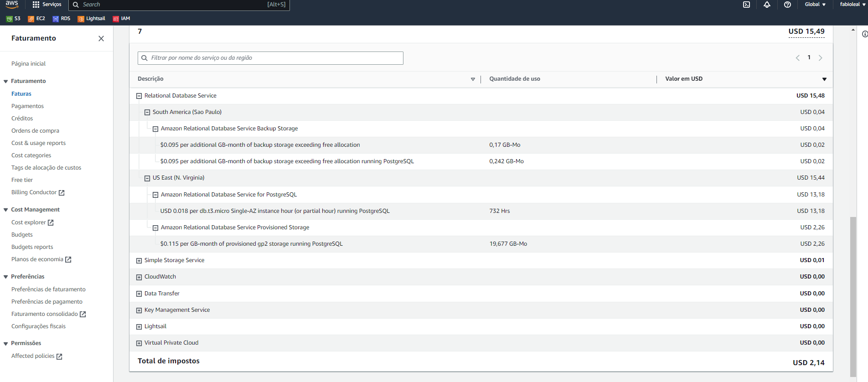This screenshot has width=868, height=382.
Task: Open Cost & usage reports
Action: (x=38, y=143)
